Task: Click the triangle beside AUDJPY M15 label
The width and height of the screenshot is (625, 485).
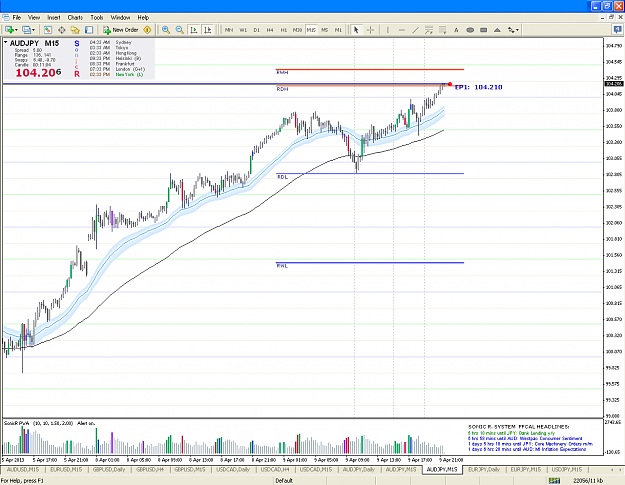Action: click(6, 42)
